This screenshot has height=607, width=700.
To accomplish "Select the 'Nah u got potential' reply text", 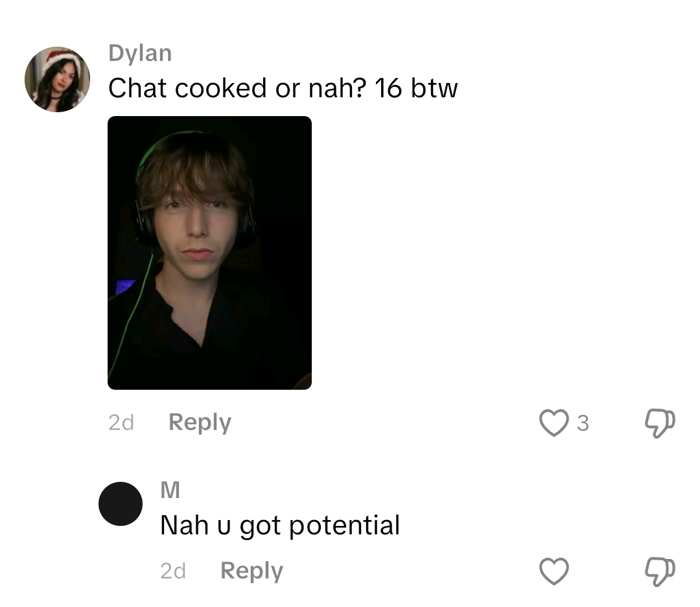I will 280,525.
